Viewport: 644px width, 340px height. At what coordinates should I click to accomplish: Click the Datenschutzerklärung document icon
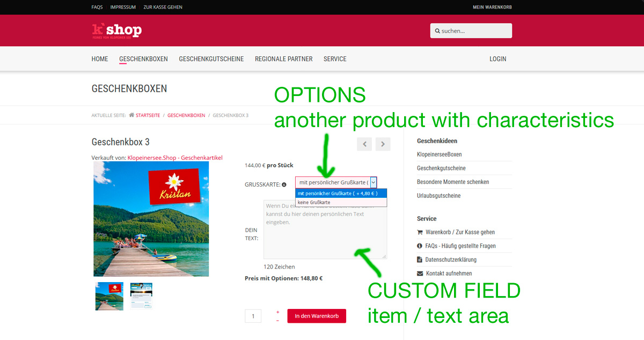[420, 260]
